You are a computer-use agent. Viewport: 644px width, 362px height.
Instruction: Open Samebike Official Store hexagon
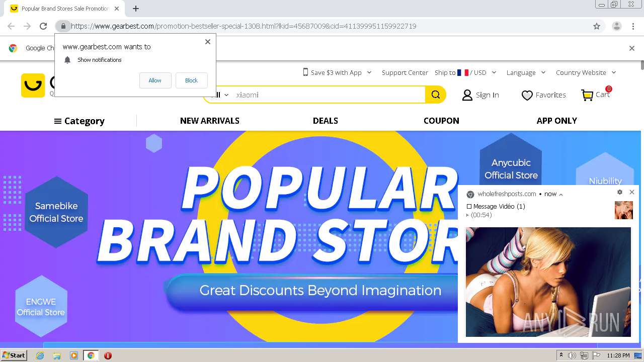(x=56, y=212)
